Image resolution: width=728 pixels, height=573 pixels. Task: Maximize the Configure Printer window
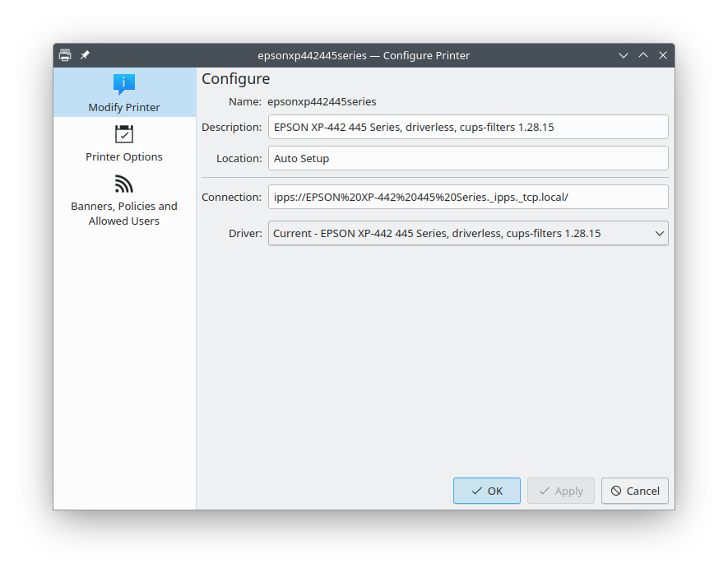pos(643,55)
